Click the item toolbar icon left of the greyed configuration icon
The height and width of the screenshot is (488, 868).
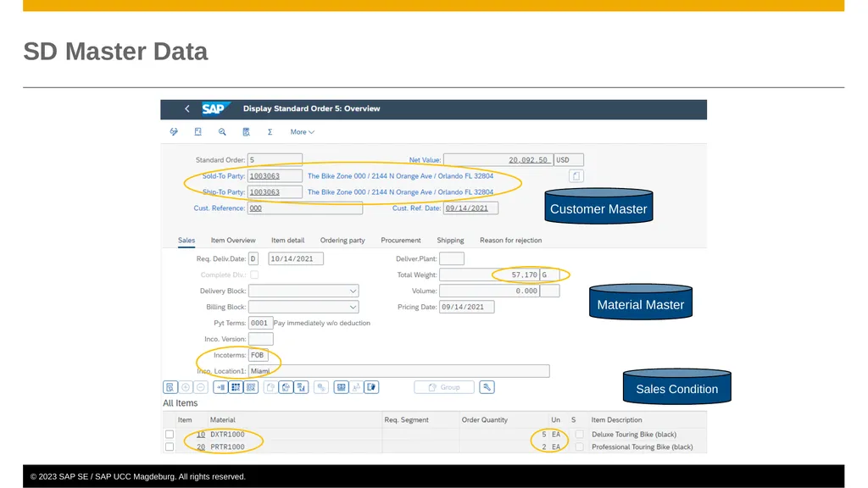pos(341,387)
